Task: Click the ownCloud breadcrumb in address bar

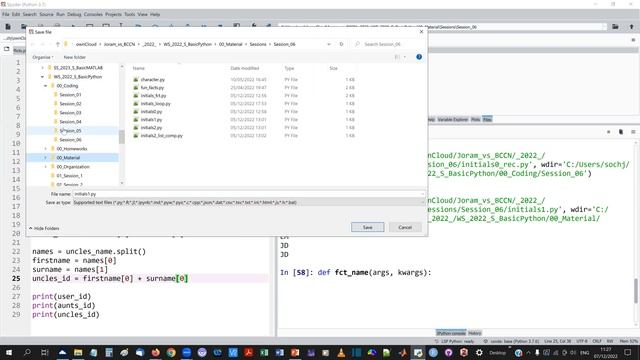Action: coord(86,44)
